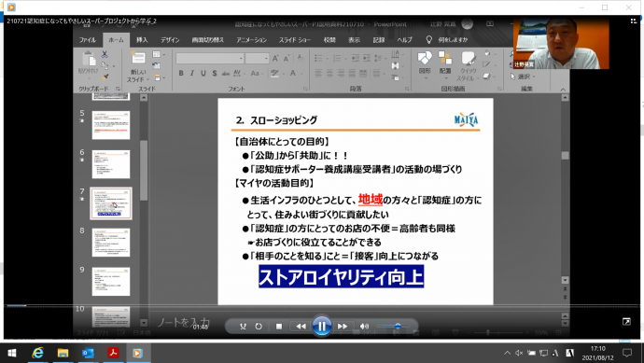644x363 pixels.
Task: Click the Cut scissors icon in the ribbon
Action: coord(105,54)
